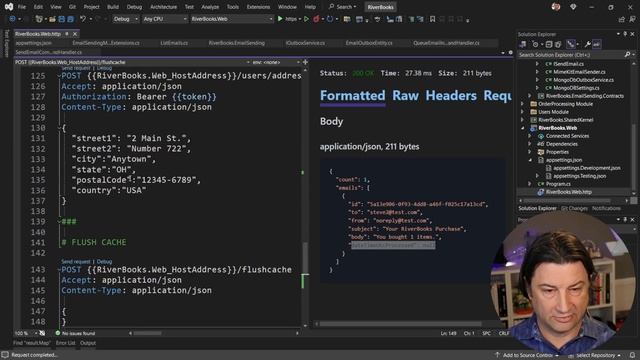Open the Error List panel tab
The height and width of the screenshot is (360, 640).
click(x=65, y=343)
